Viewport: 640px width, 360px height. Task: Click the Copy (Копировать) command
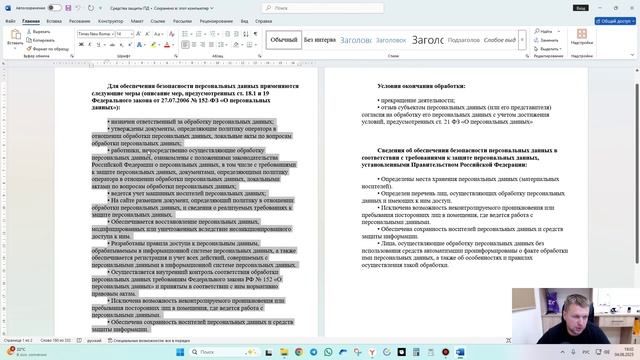pyautogui.click(x=40, y=40)
